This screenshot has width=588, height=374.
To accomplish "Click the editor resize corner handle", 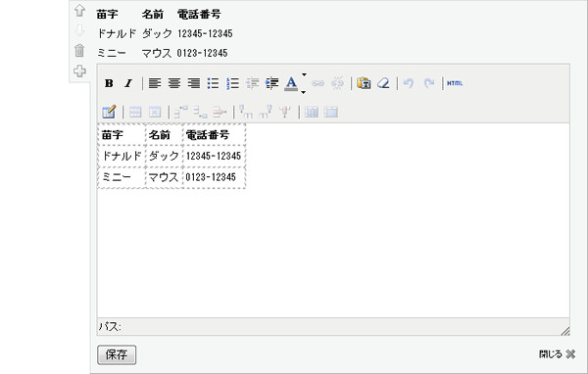I will (x=565, y=331).
